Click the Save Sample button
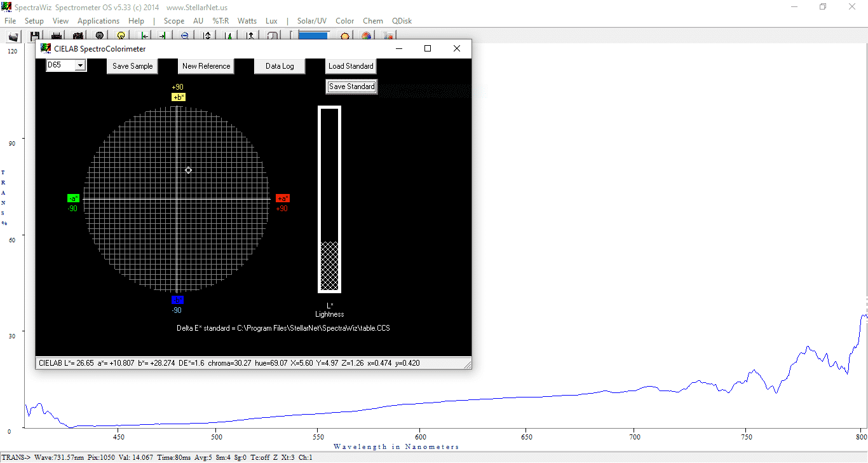Image resolution: width=868 pixels, height=463 pixels. coord(133,66)
